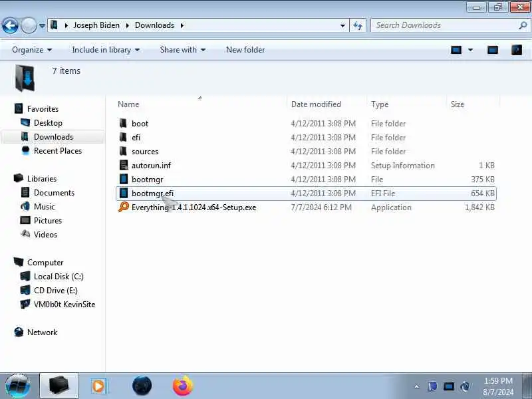
Task: Click the EFI File type cell
Action: click(383, 194)
